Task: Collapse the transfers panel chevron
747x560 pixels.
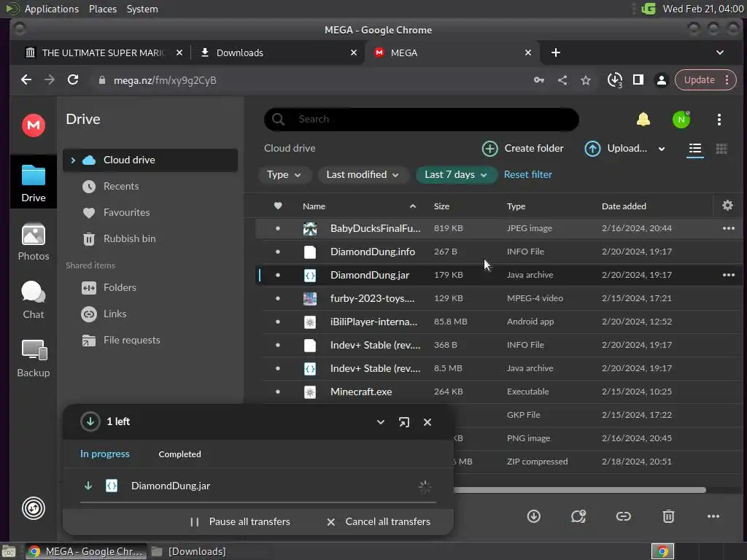Action: pos(380,422)
